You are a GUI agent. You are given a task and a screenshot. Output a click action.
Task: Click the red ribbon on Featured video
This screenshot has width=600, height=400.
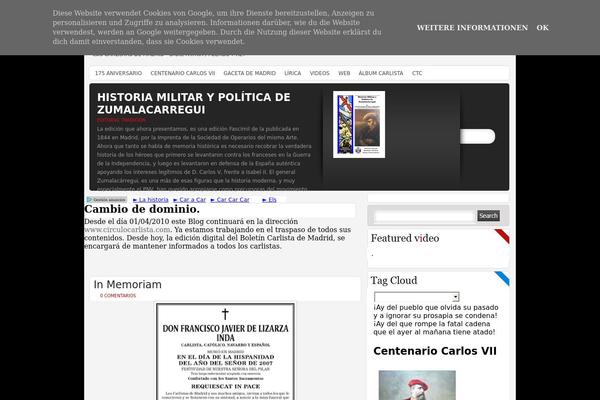click(x=502, y=236)
